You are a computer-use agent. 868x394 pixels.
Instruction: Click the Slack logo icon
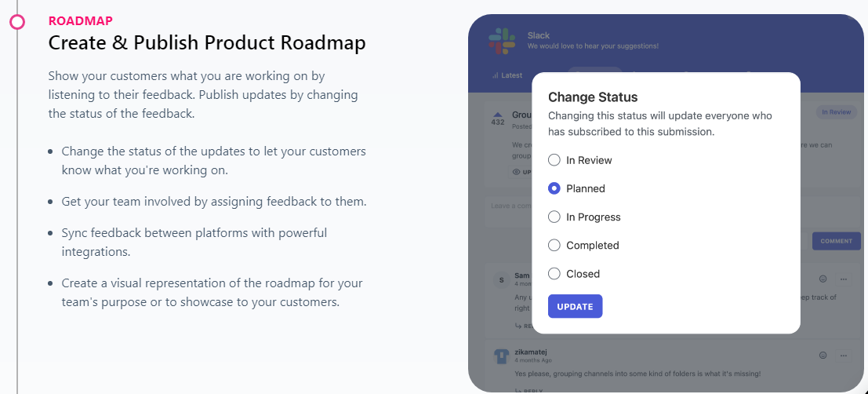click(x=501, y=41)
